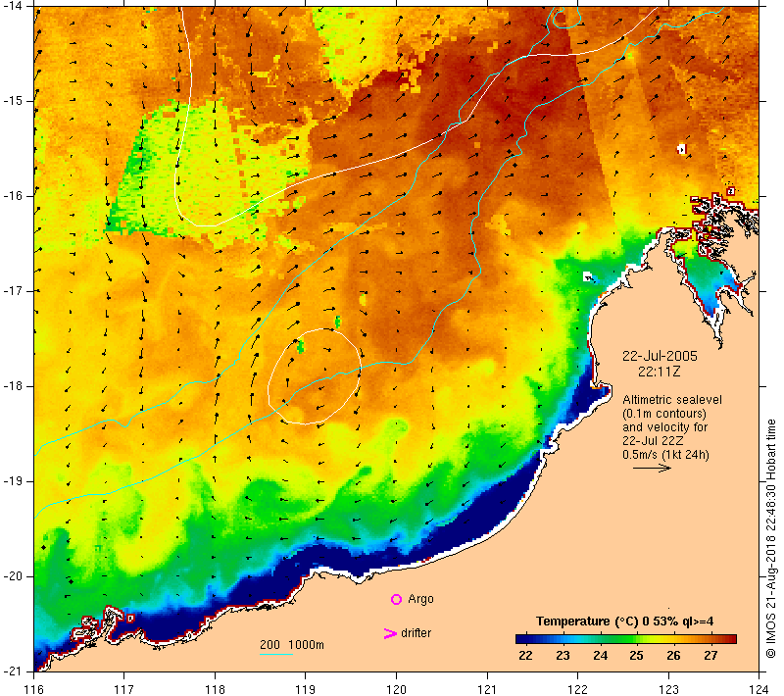The image size is (784, 696).
Task: Click the longitude axis label "124"
Action: point(759,689)
